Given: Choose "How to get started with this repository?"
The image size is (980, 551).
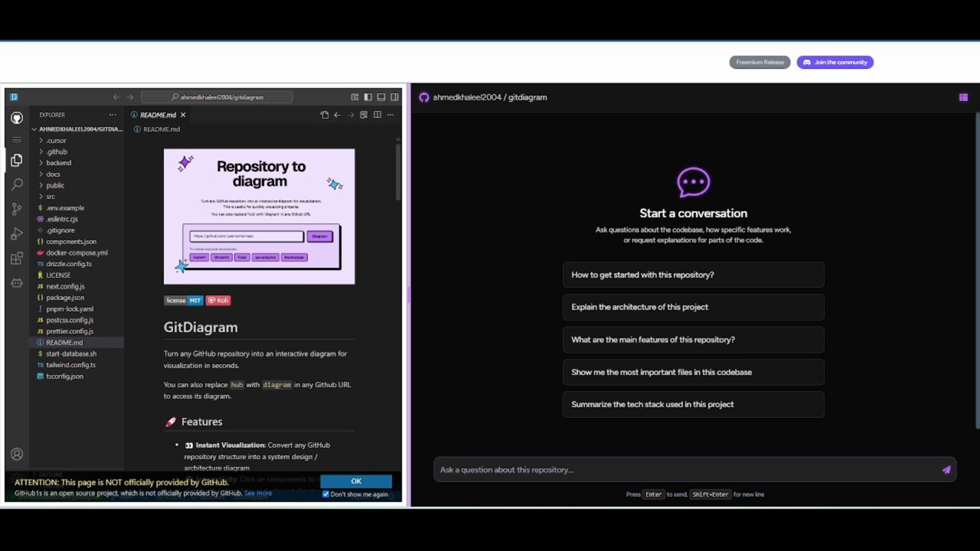Looking at the screenshot, I should point(694,275).
